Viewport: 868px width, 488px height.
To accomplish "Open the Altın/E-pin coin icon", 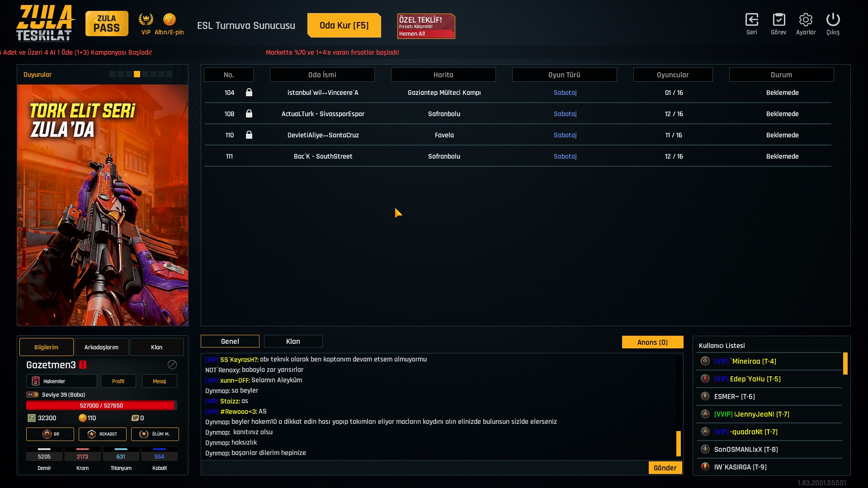I will pos(169,19).
